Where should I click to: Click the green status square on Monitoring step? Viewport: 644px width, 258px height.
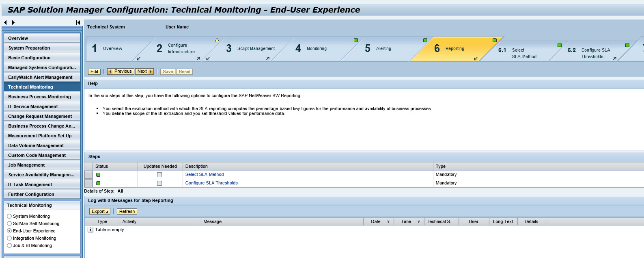[x=356, y=40]
